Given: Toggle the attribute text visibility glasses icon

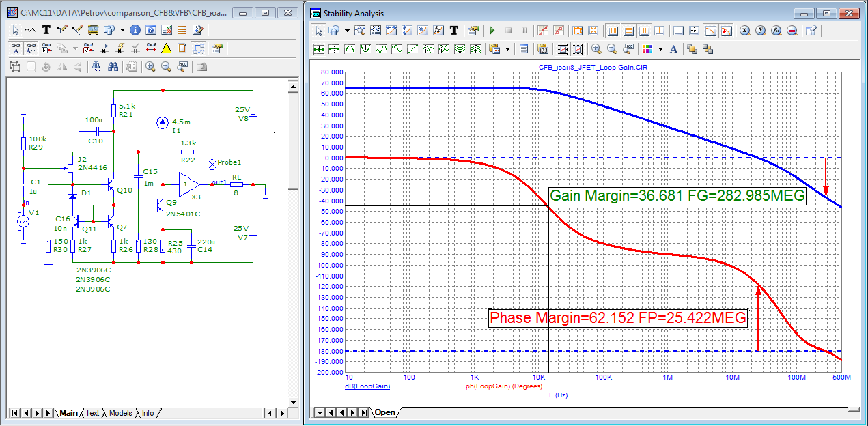Looking at the screenshot, I should point(16,48).
